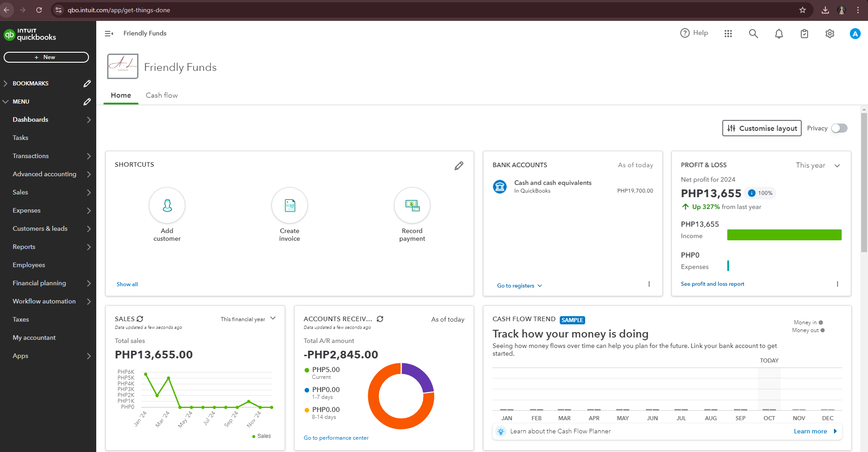This screenshot has width=868, height=452.
Task: Open the Help question mark icon
Action: pyautogui.click(x=685, y=33)
